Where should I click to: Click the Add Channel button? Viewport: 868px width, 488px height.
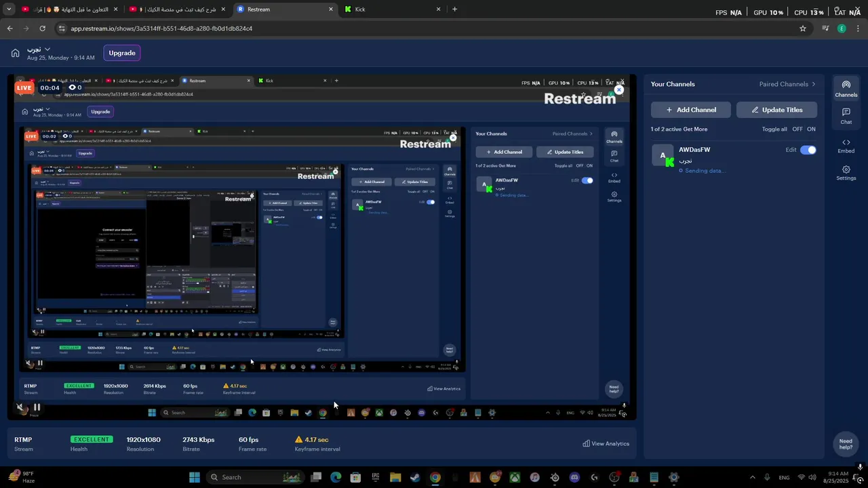click(x=691, y=110)
